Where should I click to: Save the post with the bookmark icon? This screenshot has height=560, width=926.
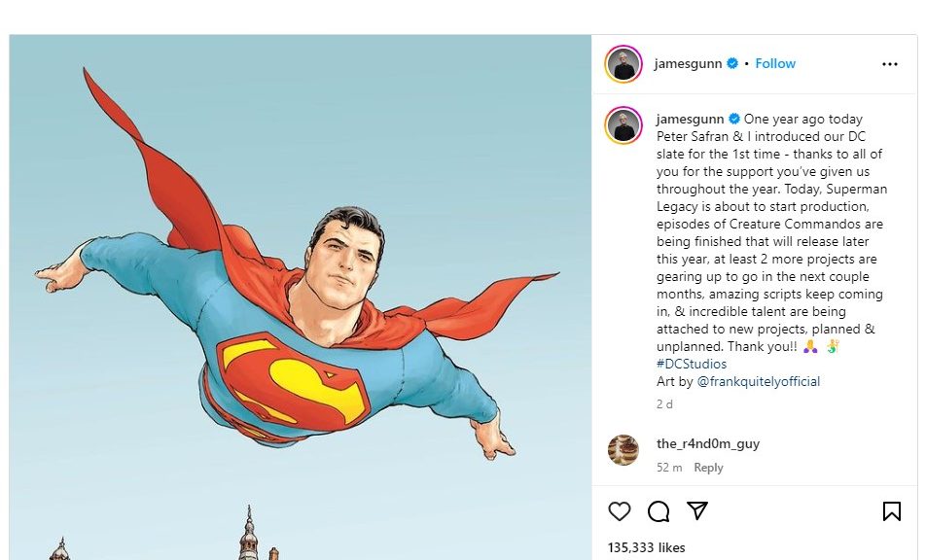(x=891, y=511)
